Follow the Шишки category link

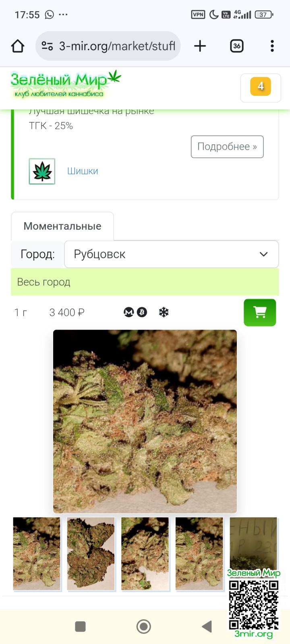(83, 171)
